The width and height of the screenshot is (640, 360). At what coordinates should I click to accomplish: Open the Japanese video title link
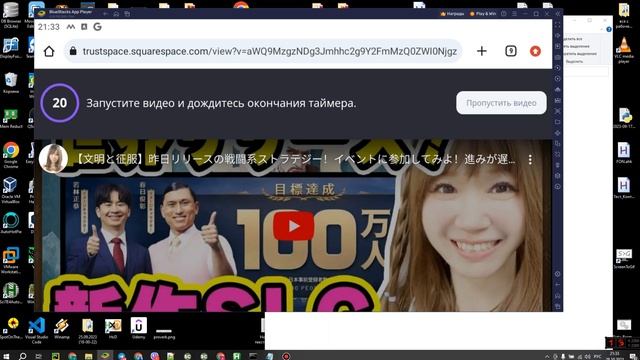point(296,159)
